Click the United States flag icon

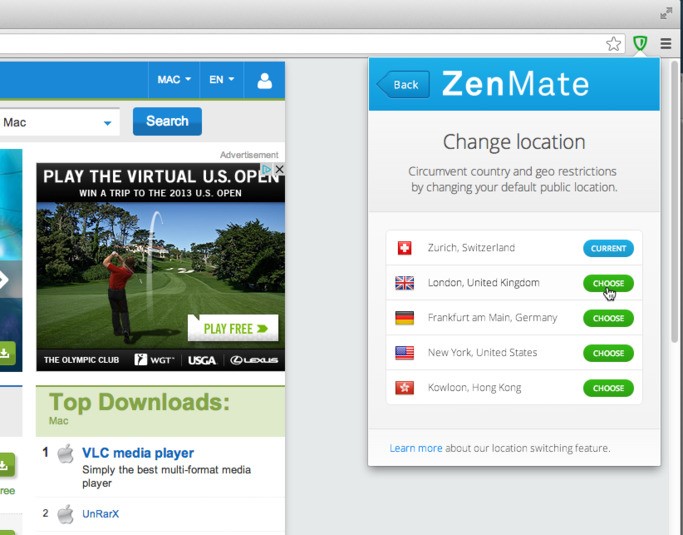[x=404, y=352]
